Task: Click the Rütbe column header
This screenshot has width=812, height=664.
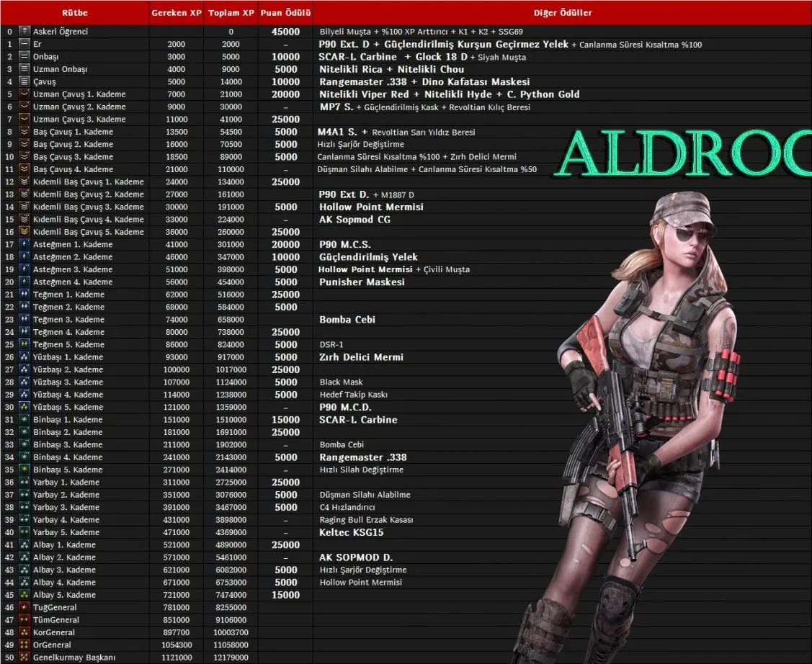Action: [74, 13]
